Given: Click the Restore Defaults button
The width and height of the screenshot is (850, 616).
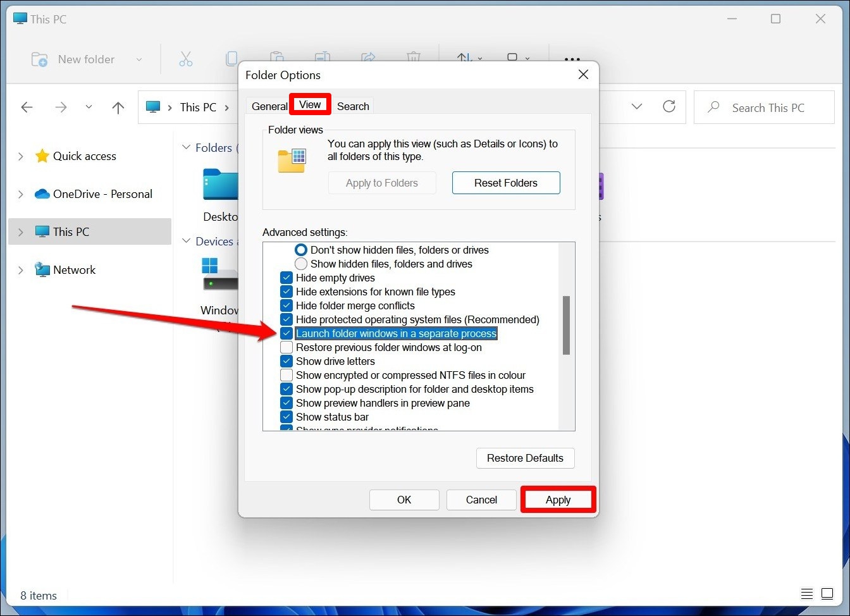Looking at the screenshot, I should point(525,458).
